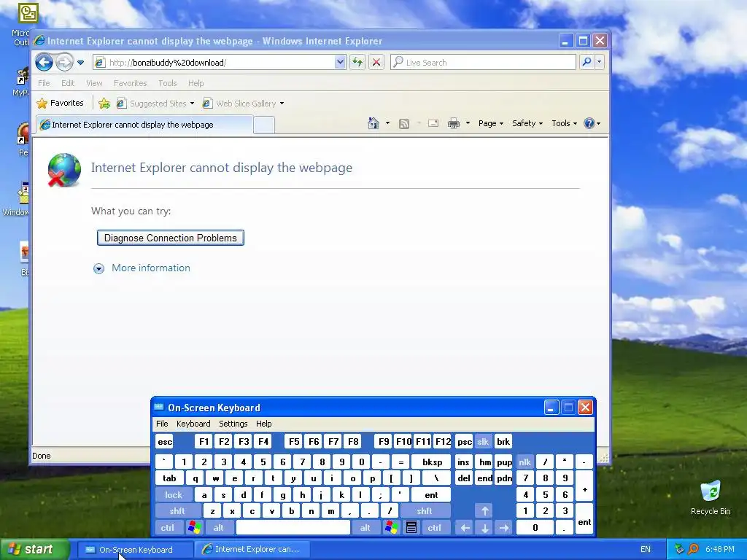Click the Search magnifier button
The image size is (747, 560).
pos(587,63)
